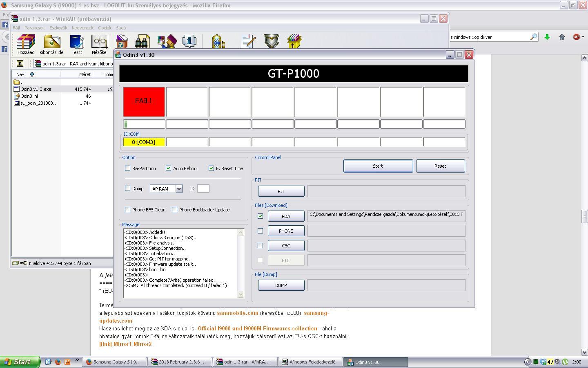Open the Súgó menu in WinRAR
The height and width of the screenshot is (368, 588).
pos(121,28)
